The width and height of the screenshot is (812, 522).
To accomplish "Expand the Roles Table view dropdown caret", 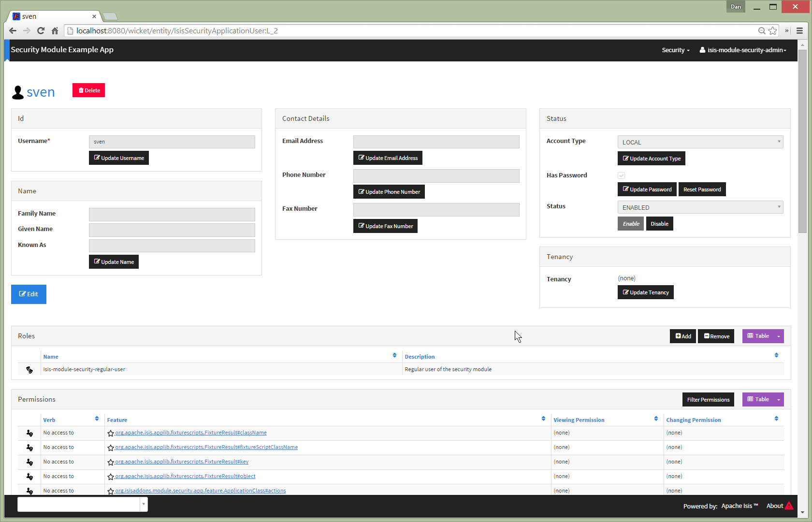I will pyautogui.click(x=779, y=336).
